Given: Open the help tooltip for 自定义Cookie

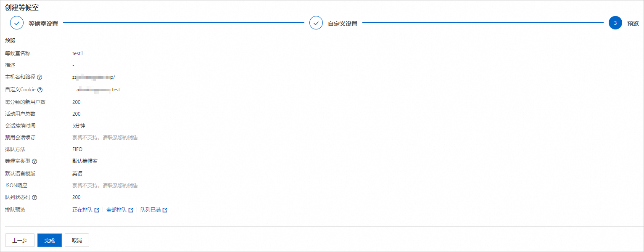Looking at the screenshot, I should [40, 90].
